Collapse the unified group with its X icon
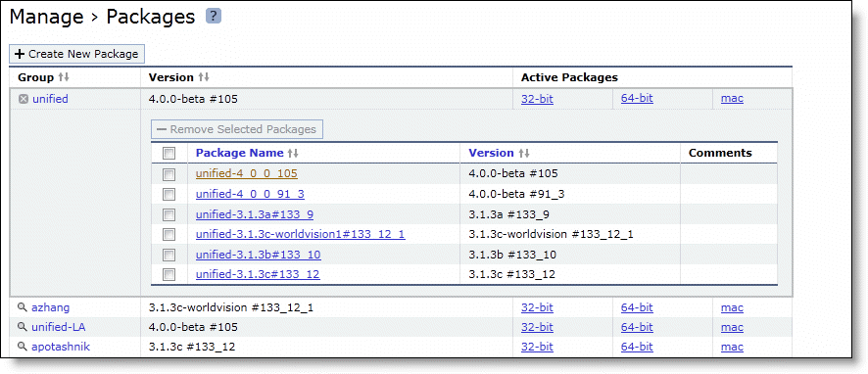The width and height of the screenshot is (868, 374). coord(23,99)
